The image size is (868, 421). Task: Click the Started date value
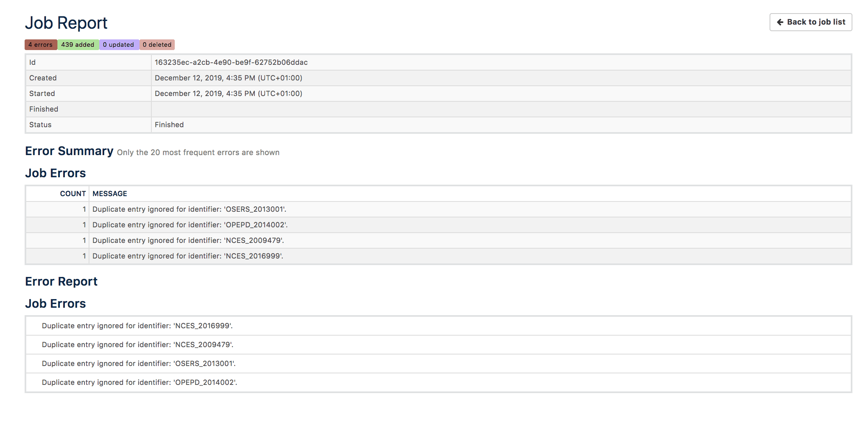pos(228,94)
